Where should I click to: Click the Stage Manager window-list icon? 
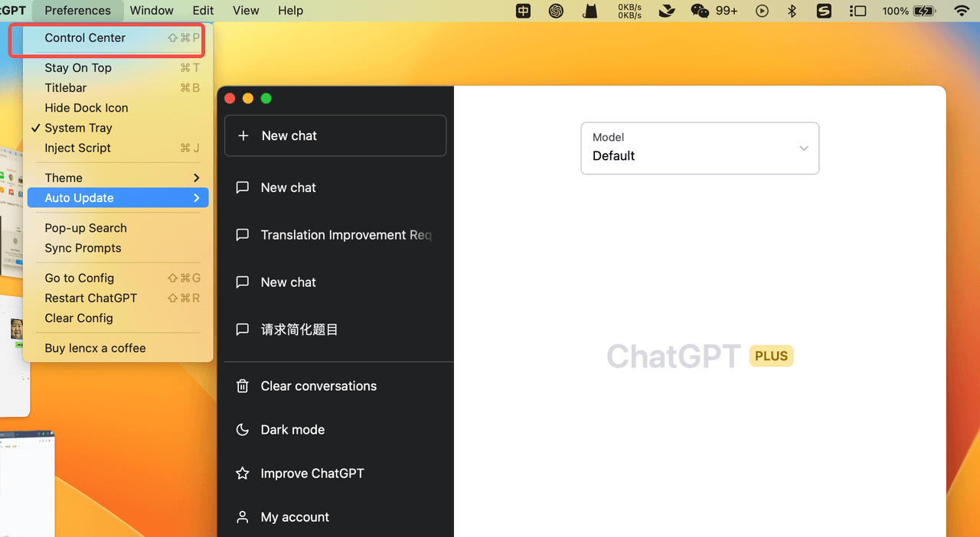(858, 11)
